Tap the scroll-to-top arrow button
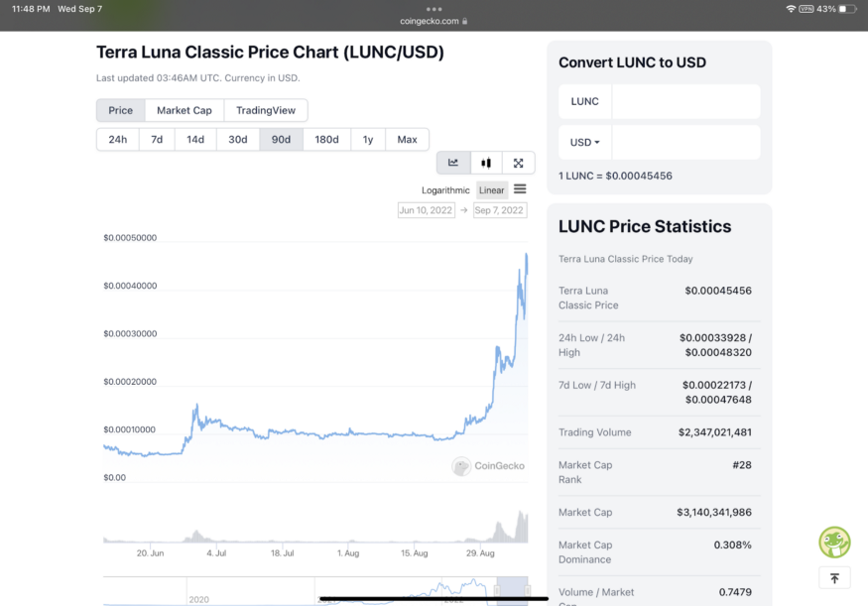 (835, 578)
